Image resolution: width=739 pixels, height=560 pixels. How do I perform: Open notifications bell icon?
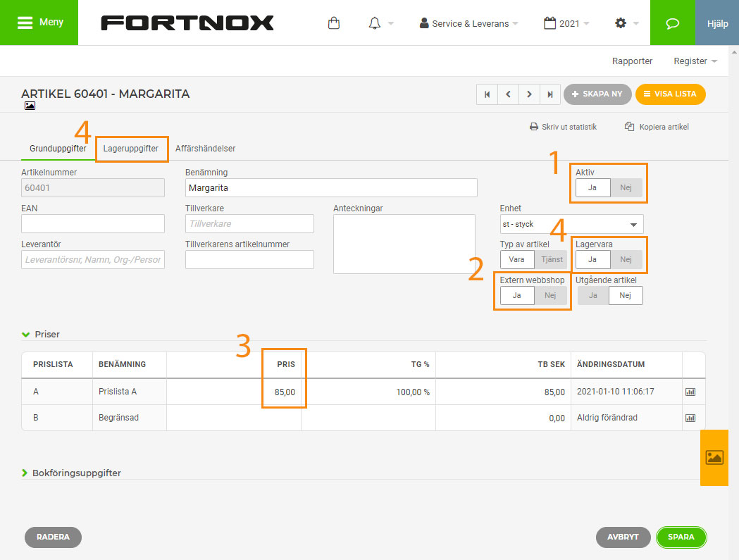point(375,23)
